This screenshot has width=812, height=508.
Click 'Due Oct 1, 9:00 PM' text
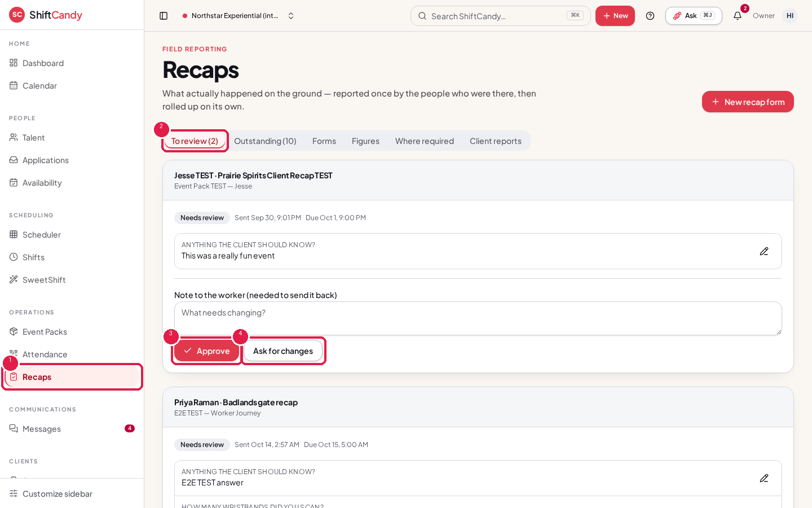(336, 218)
